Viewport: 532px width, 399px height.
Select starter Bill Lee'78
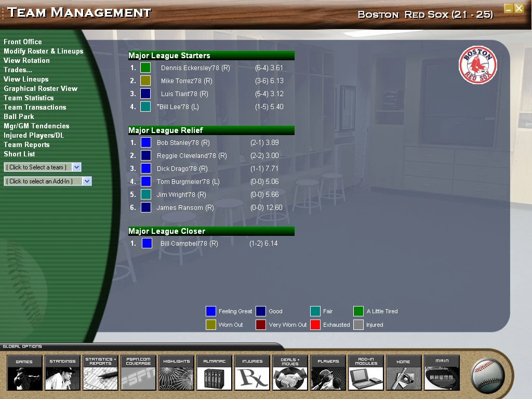pyautogui.click(x=178, y=107)
